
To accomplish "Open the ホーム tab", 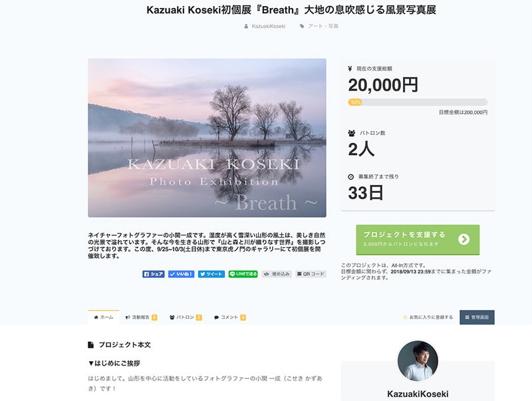I will pyautogui.click(x=104, y=317).
